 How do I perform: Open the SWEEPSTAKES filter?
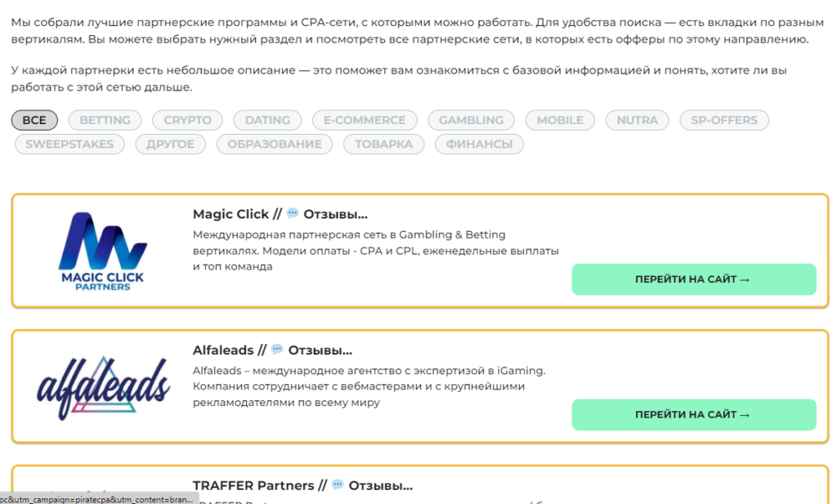click(69, 145)
